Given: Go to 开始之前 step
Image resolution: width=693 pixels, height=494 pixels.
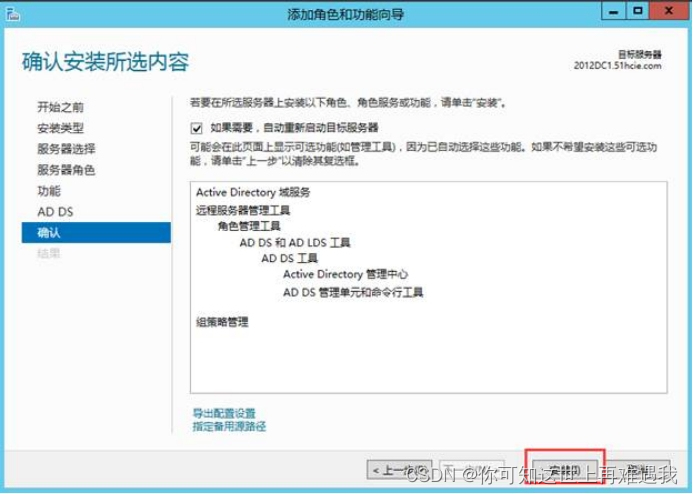Looking at the screenshot, I should [x=61, y=107].
